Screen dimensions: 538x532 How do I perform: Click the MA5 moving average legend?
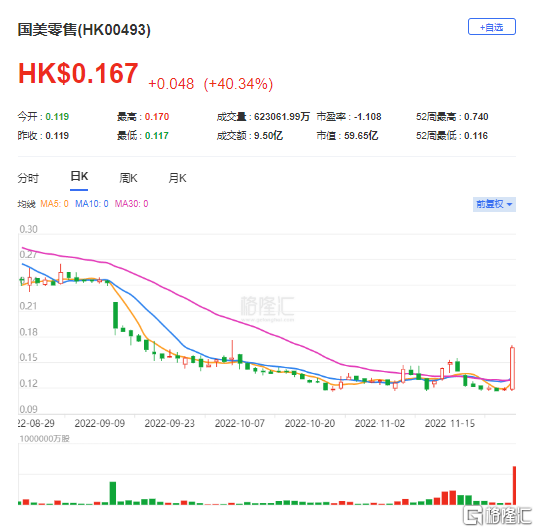click(54, 204)
